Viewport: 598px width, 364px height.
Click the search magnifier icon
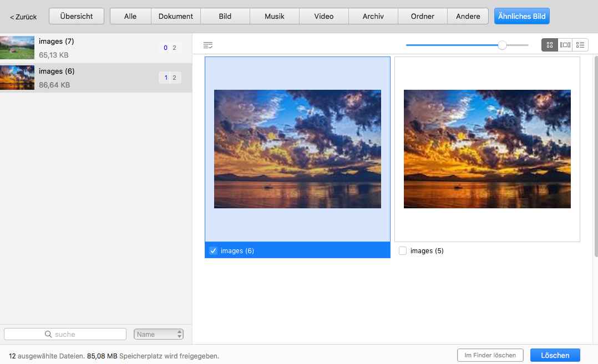coord(48,334)
